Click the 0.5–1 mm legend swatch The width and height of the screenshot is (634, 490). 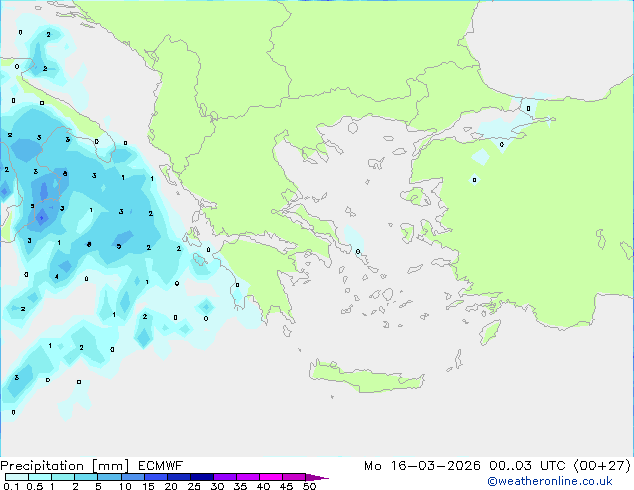click(40, 477)
